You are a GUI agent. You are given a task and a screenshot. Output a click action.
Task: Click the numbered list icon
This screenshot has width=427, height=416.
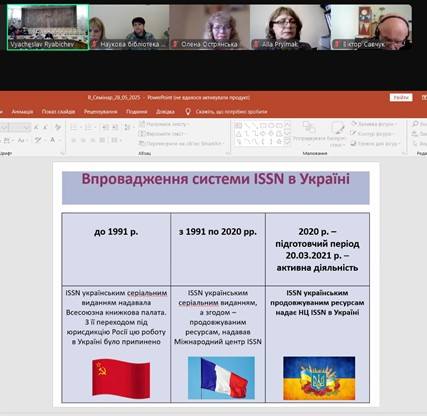pos(88,127)
